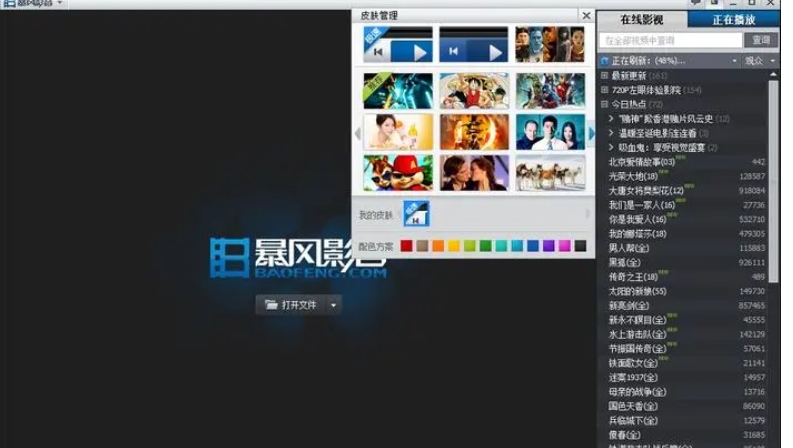The width and height of the screenshot is (793, 448).
Task: Select the dark blue player skin
Action: click(473, 44)
